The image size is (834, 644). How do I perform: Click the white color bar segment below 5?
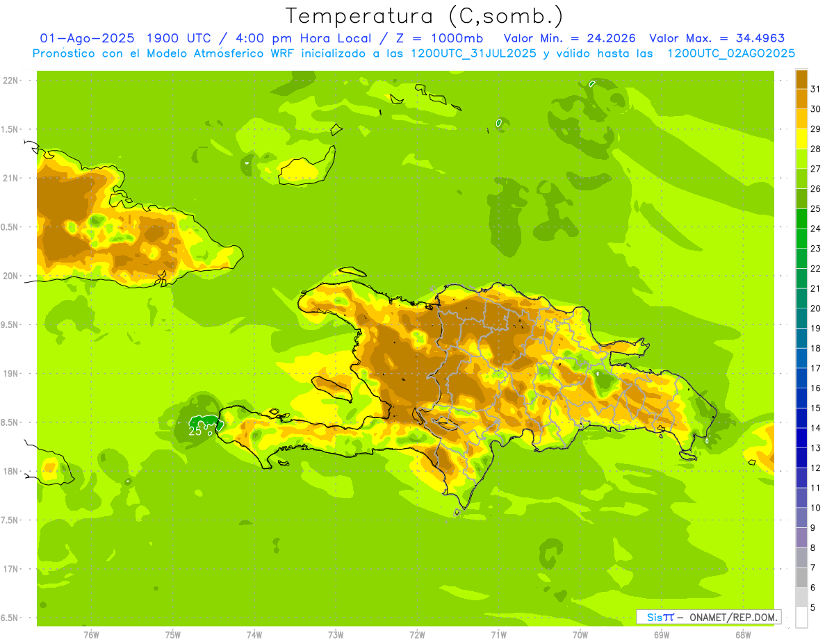801,618
